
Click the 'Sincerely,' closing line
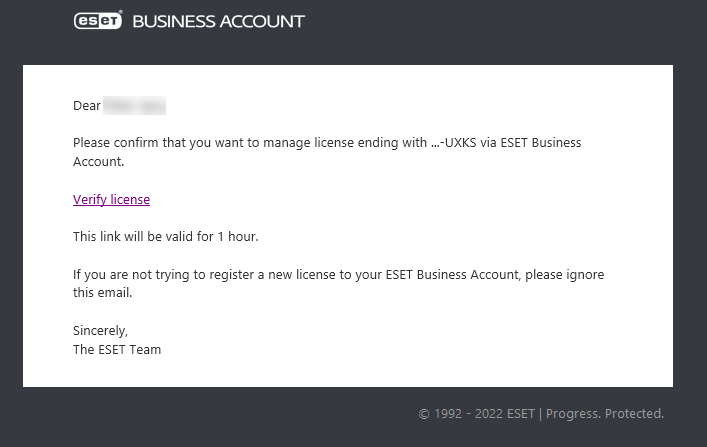pyautogui.click(x=101, y=331)
